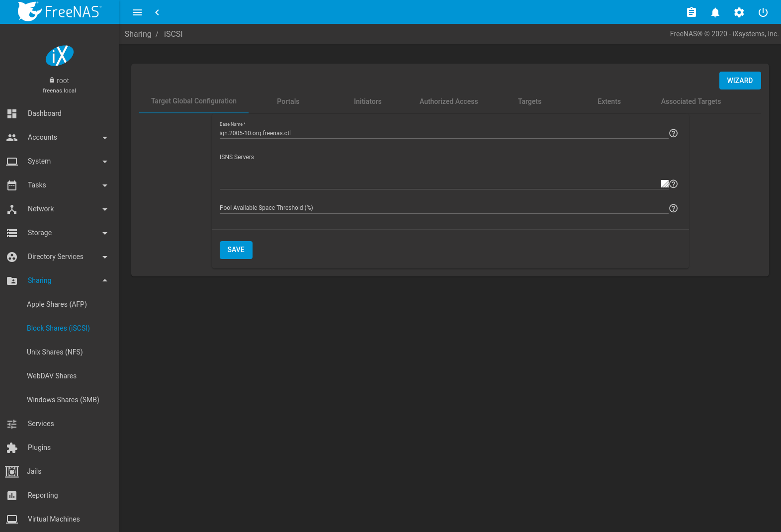
Task: Click the power icon in top bar
Action: coord(763,12)
